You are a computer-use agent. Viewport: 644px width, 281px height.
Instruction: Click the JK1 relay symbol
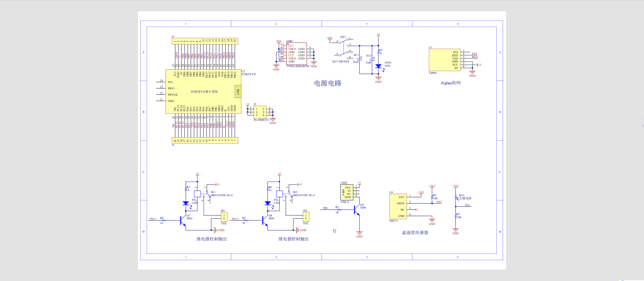(x=197, y=193)
